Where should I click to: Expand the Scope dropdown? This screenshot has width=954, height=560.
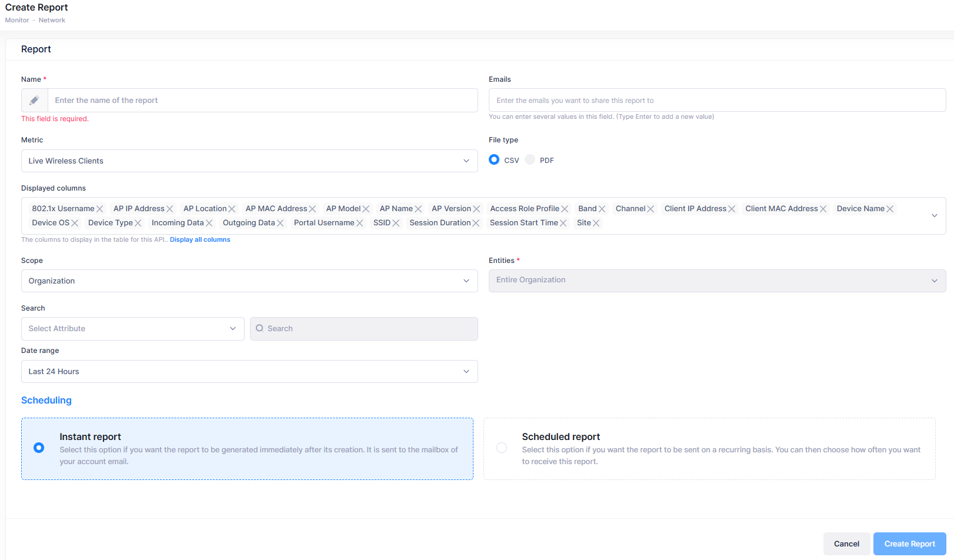pos(249,281)
